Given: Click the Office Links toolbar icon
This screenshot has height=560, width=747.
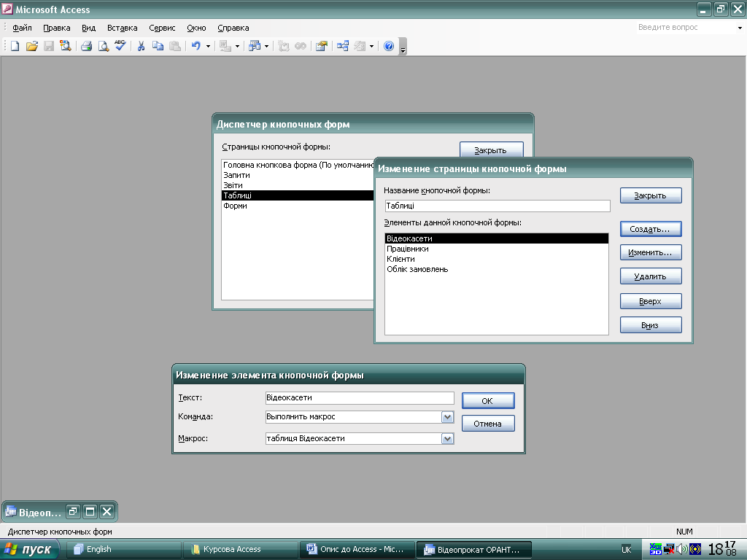Looking at the screenshot, I should point(225,46).
